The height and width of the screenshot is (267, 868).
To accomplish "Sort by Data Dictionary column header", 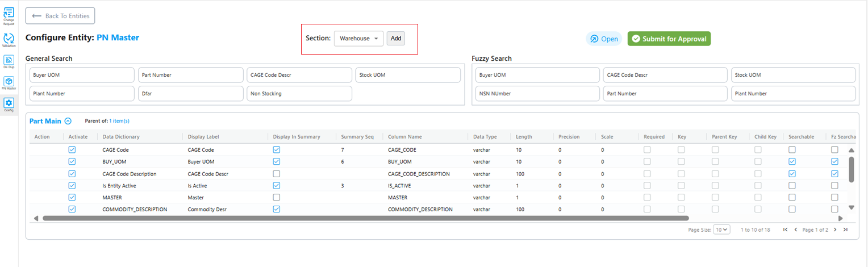I will click(121, 136).
